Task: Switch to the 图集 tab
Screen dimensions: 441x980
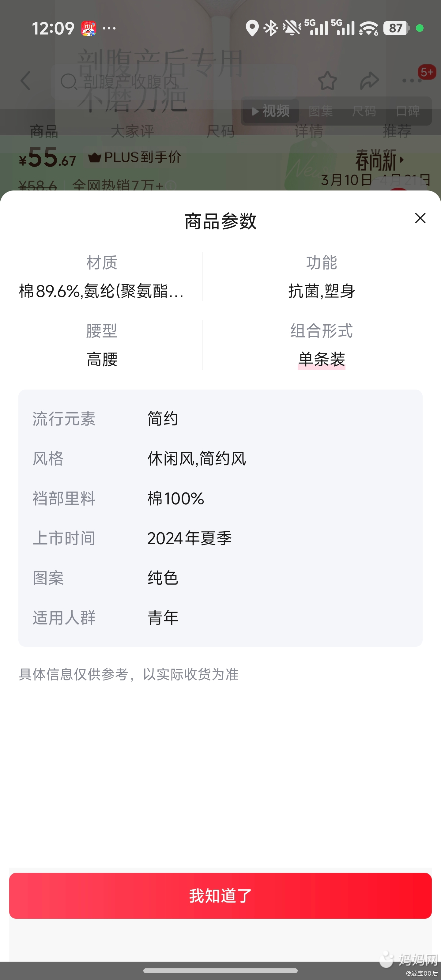Action: [320, 111]
